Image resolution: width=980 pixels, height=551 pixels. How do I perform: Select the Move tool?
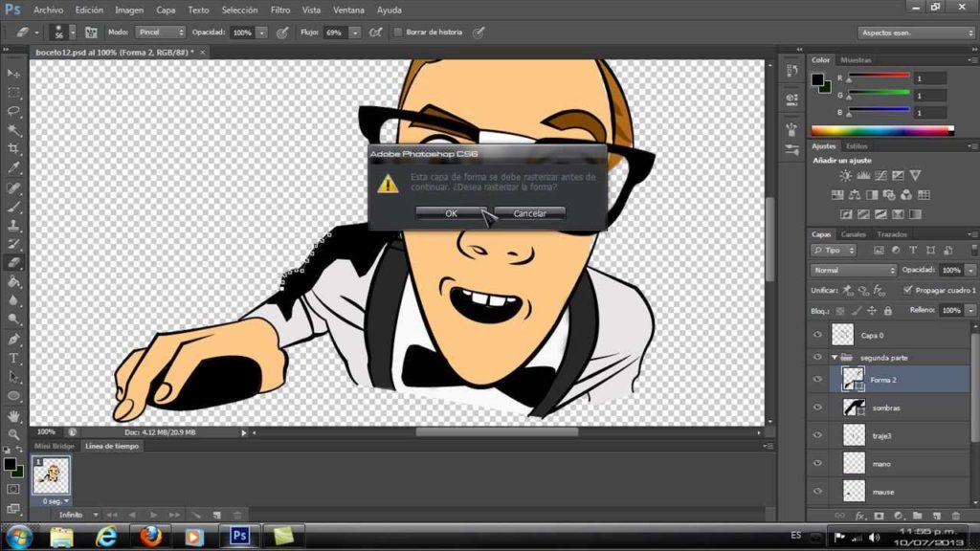pos(14,74)
